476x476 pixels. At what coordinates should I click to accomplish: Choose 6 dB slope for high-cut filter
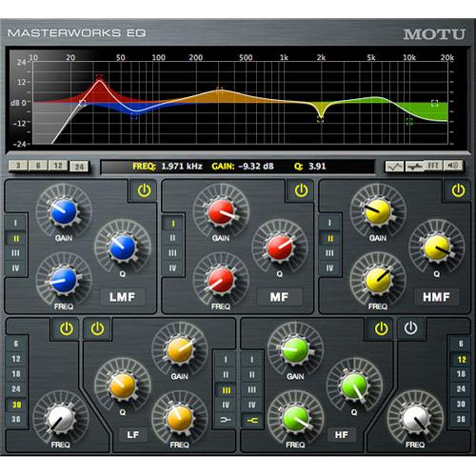[x=461, y=344]
